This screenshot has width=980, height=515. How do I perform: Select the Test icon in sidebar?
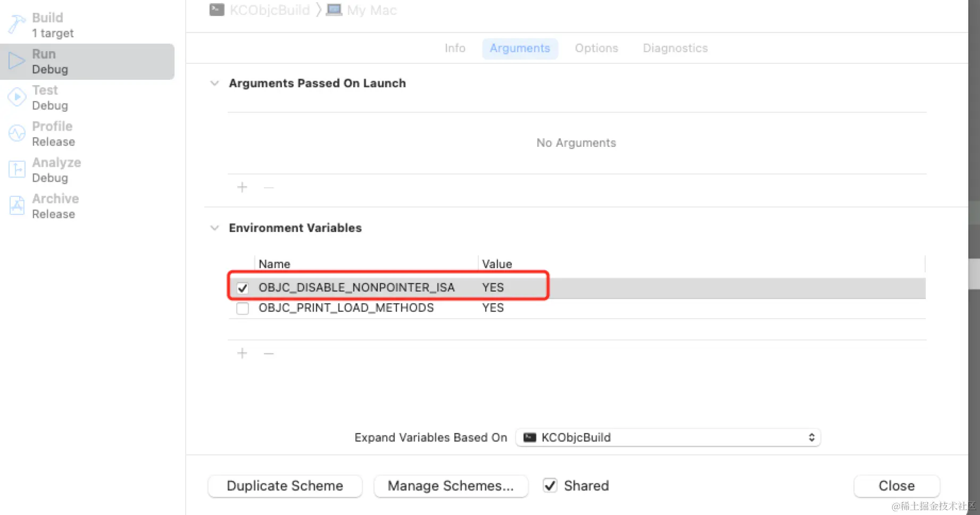(16, 97)
